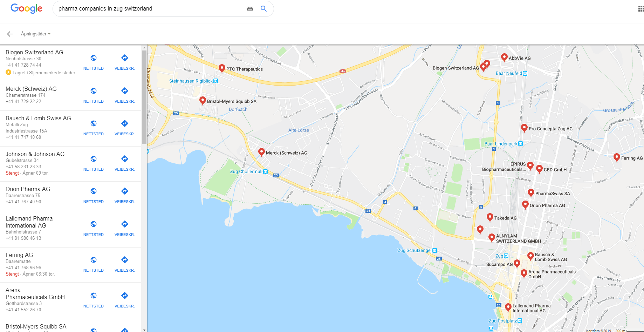The image size is (644, 332).
Task: Select the AbbVie AG map marker
Action: [x=504, y=57]
